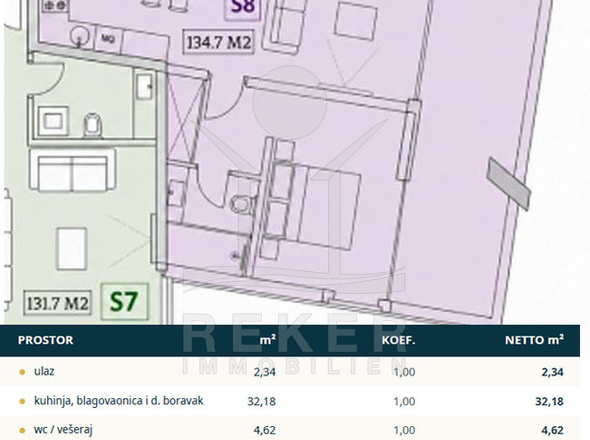Screen dimensions: 590x440
Task: Click the netto value 32,18
Action: point(549,401)
